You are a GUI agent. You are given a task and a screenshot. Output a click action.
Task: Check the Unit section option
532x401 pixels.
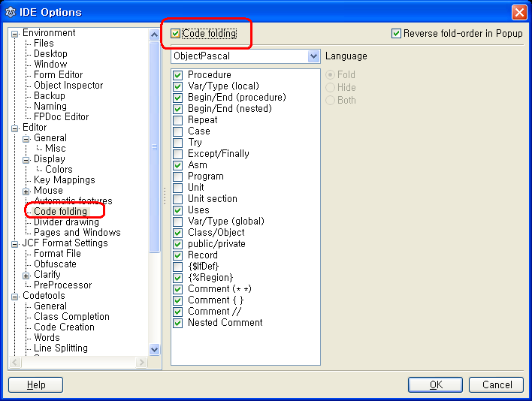177,199
